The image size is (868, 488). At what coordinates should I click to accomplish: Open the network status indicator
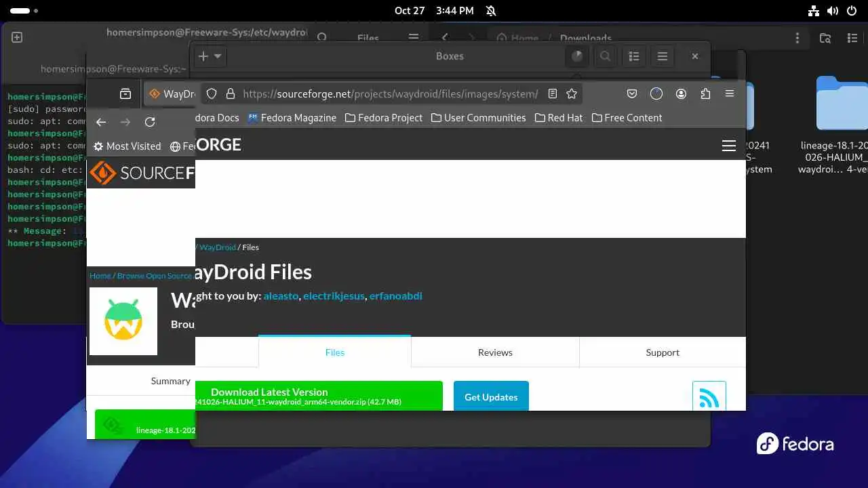[814, 11]
